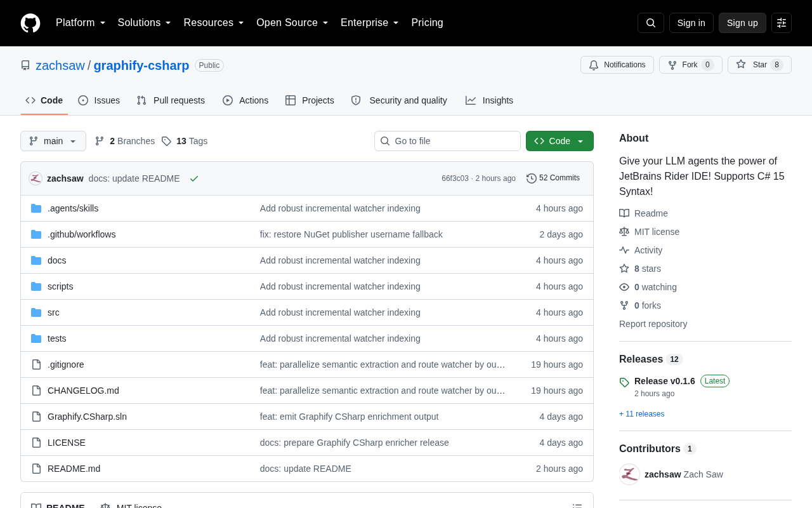Open the Insights tab

coord(489,100)
